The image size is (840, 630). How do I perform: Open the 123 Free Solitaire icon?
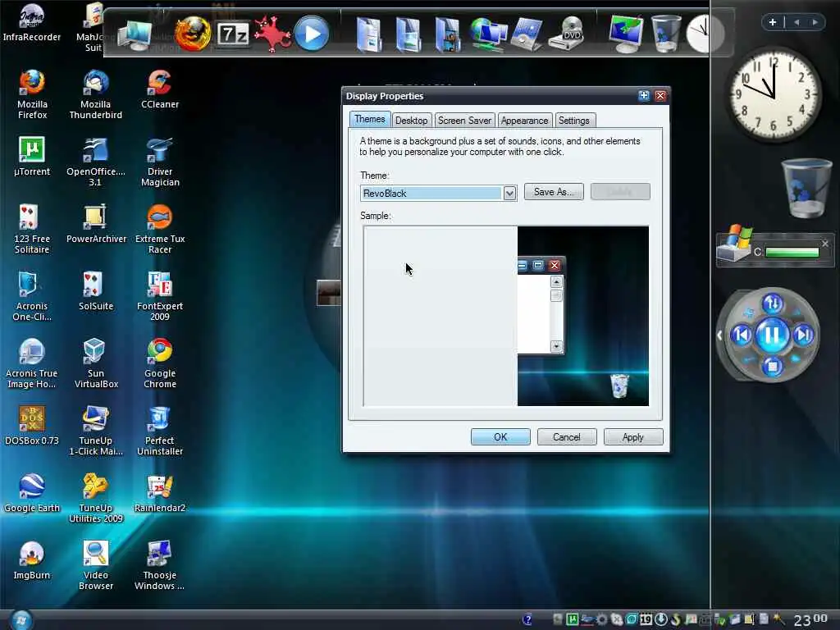tap(32, 229)
